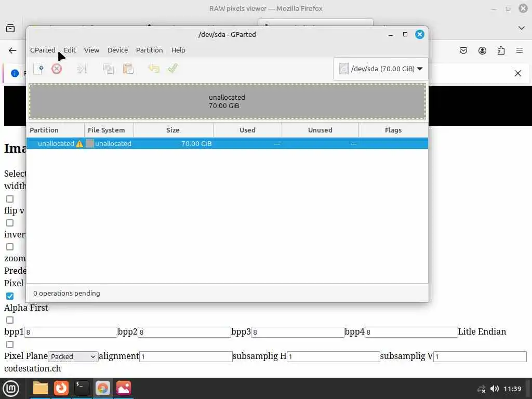Screen dimensions: 532x399
Task: Click the New partition toolbar icon
Action: [38, 69]
